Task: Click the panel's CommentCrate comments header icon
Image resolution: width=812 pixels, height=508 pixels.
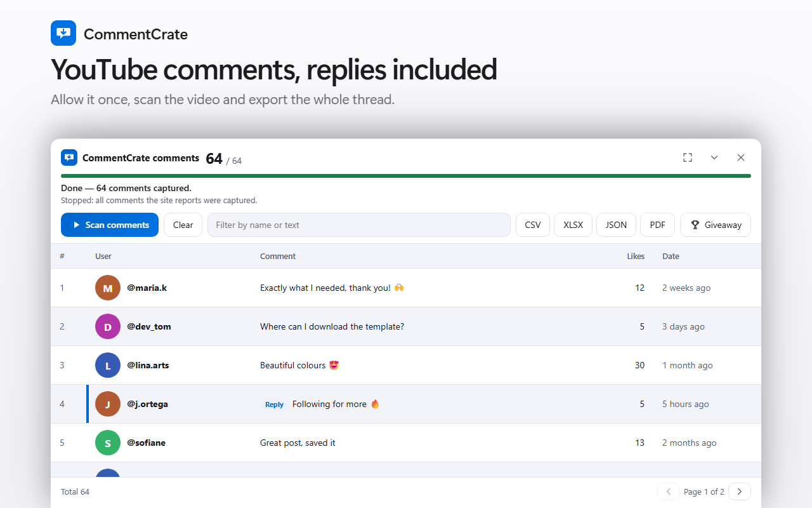Action: pos(69,157)
